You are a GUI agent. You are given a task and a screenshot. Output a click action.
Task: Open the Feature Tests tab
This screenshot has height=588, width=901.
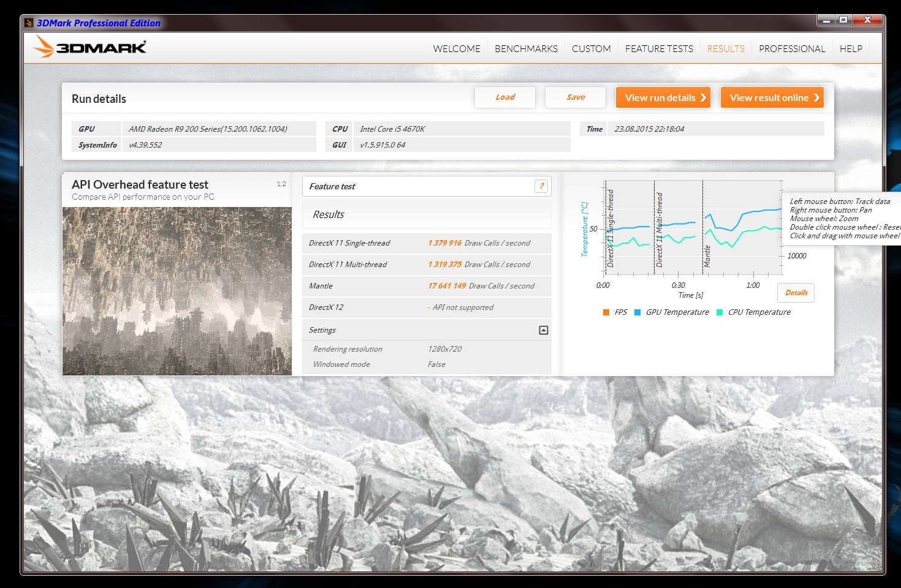click(x=660, y=48)
